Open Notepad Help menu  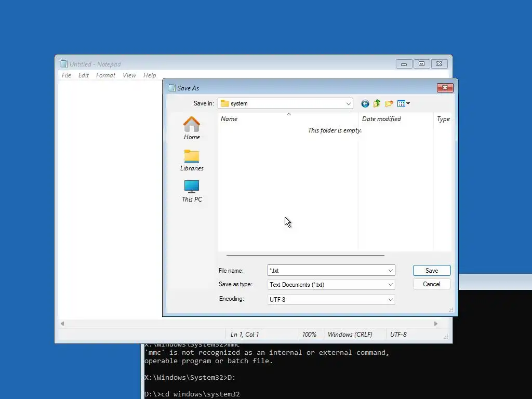tap(150, 75)
